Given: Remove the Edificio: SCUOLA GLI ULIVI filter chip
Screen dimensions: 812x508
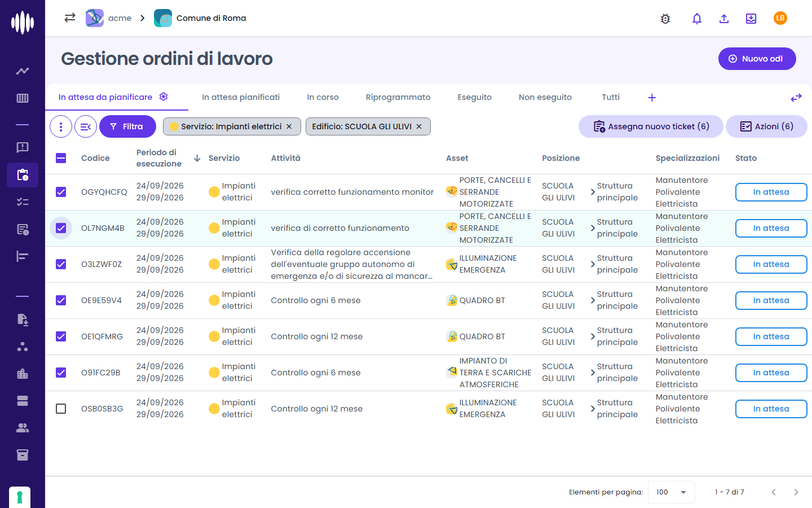Looking at the screenshot, I should (419, 126).
